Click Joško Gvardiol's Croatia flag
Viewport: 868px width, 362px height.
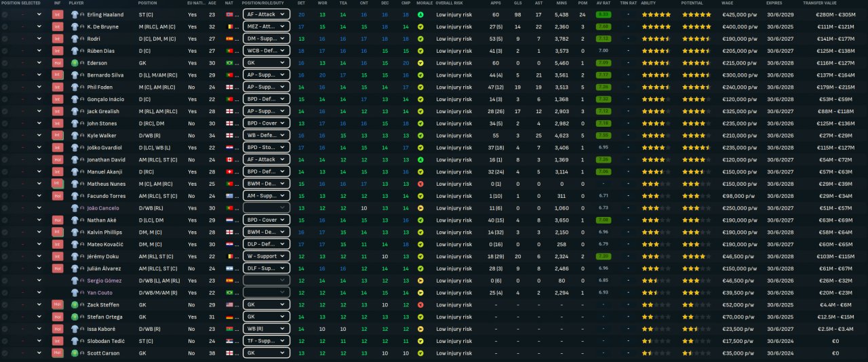(229, 147)
